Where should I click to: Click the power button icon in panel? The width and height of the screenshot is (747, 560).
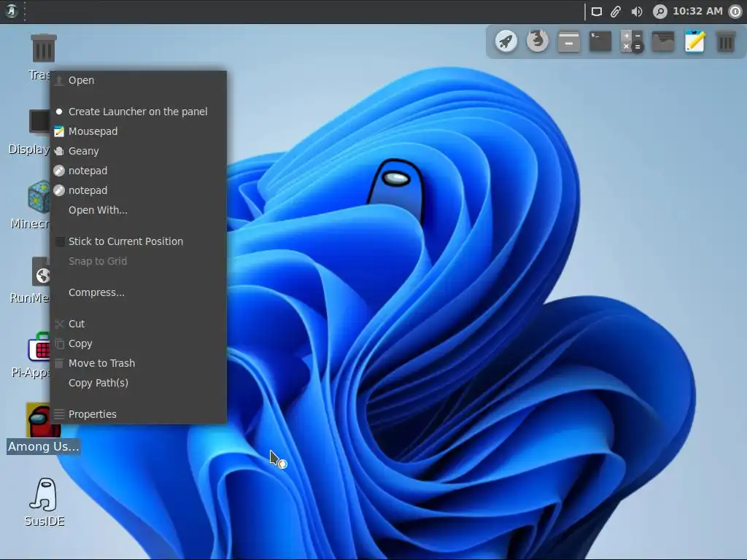(x=735, y=12)
